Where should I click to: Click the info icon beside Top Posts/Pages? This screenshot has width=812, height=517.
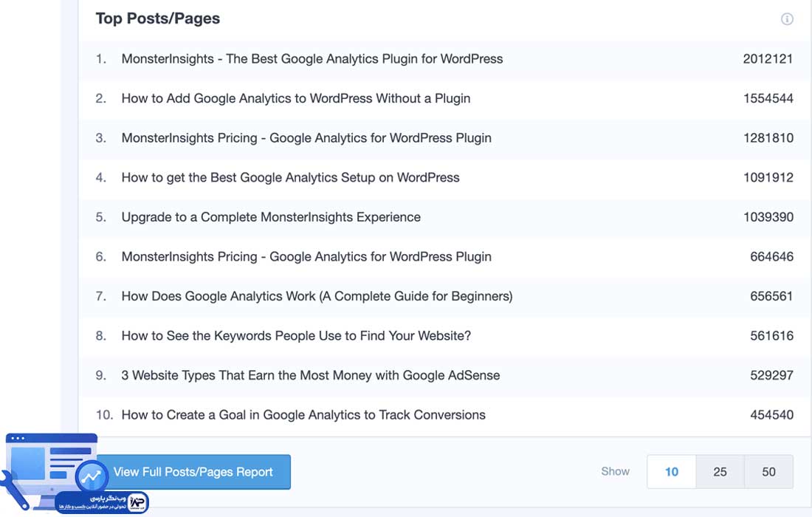[787, 19]
